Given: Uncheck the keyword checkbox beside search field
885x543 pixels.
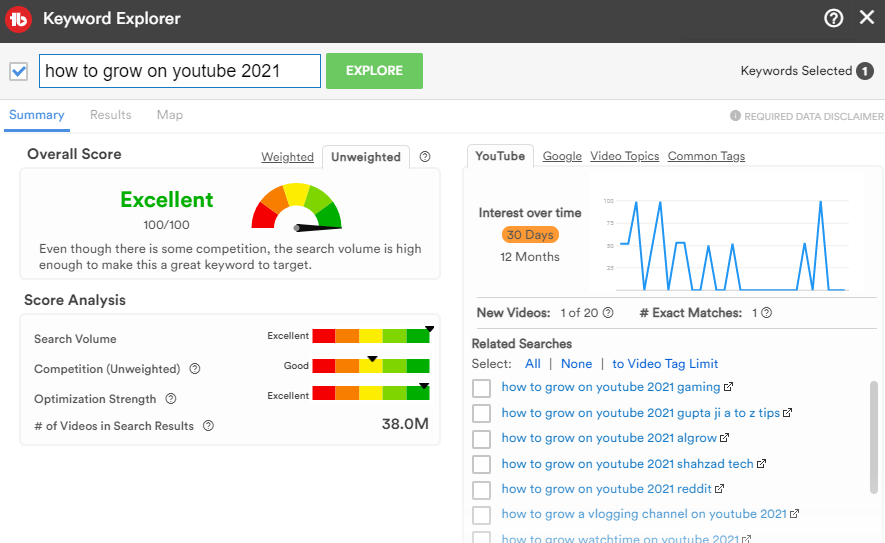Looking at the screenshot, I should pyautogui.click(x=19, y=72).
